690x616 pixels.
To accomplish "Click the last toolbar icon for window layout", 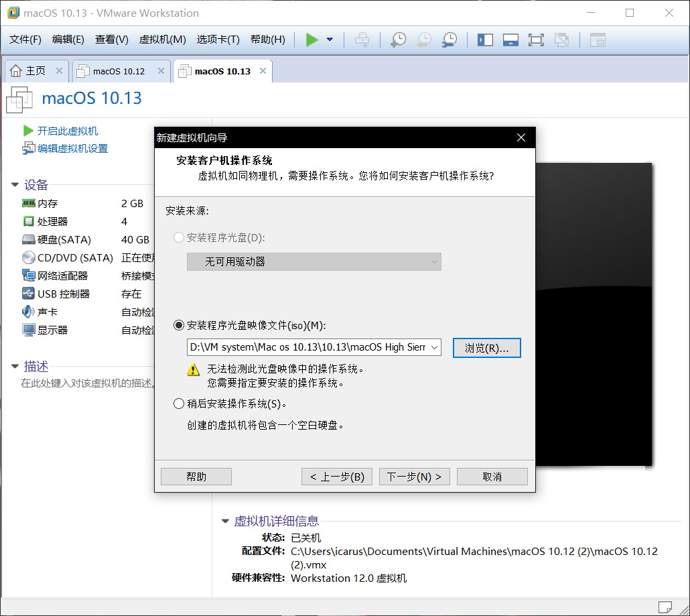I will tap(598, 40).
